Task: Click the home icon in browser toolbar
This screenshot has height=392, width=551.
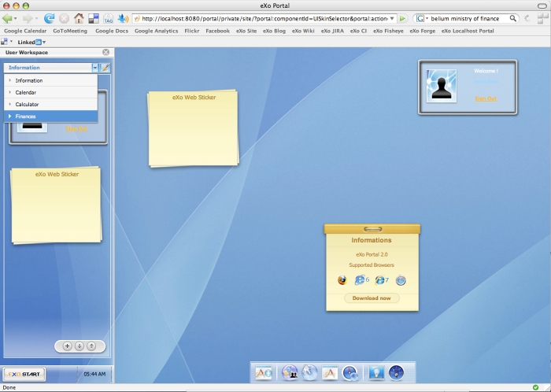Action: (79, 18)
